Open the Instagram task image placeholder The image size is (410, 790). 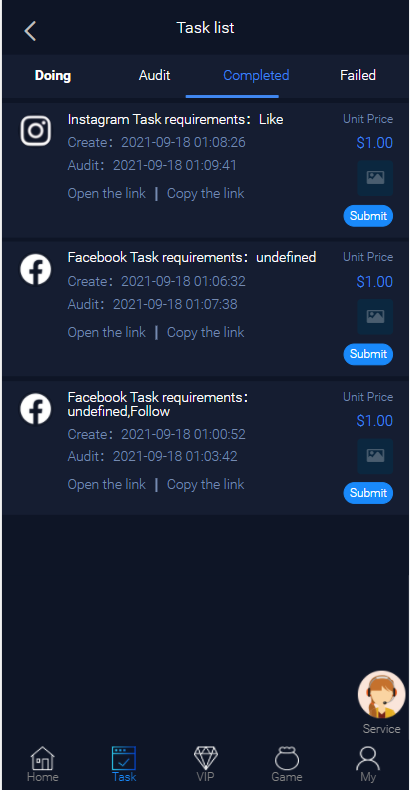pyautogui.click(x=375, y=178)
